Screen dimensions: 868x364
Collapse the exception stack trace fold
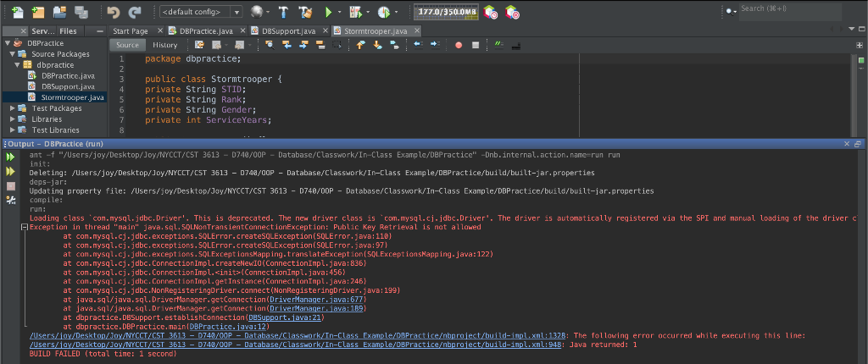(x=24, y=228)
